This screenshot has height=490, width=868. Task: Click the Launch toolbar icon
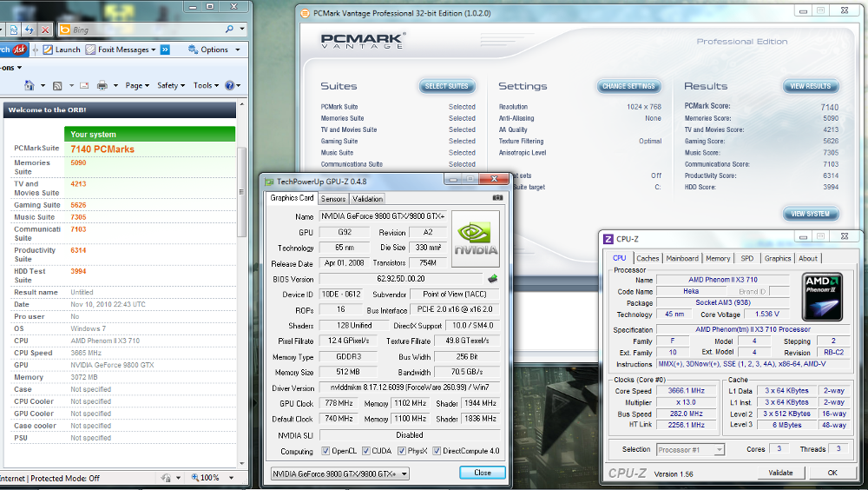pos(48,50)
